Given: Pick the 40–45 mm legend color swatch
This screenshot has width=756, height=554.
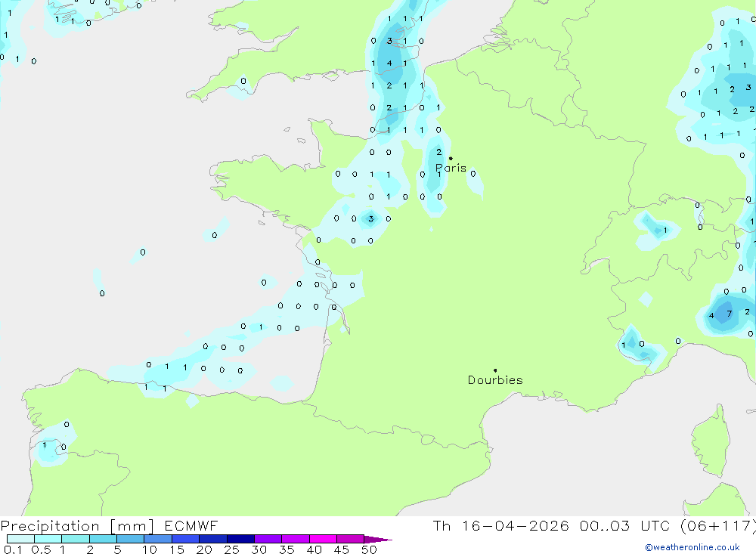Looking at the screenshot, I should [x=323, y=539].
